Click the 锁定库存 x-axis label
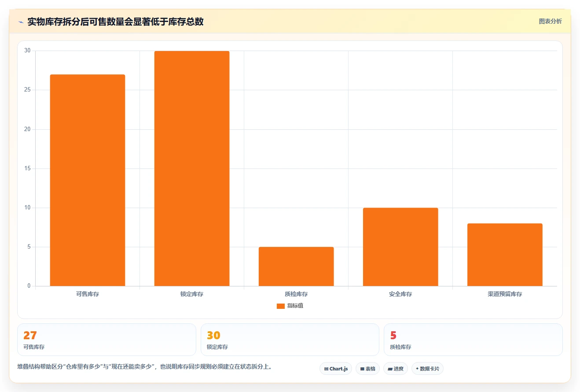This screenshot has width=580, height=392. [x=192, y=294]
